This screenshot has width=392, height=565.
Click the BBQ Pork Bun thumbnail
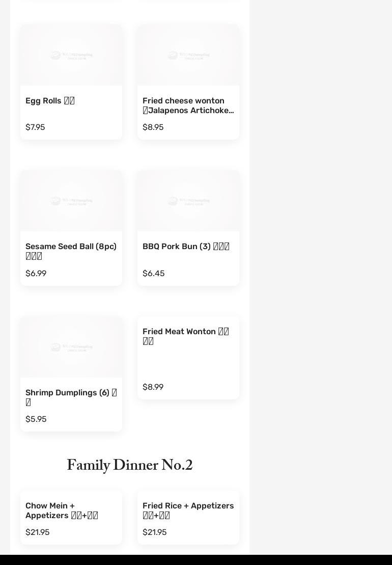[188, 201]
